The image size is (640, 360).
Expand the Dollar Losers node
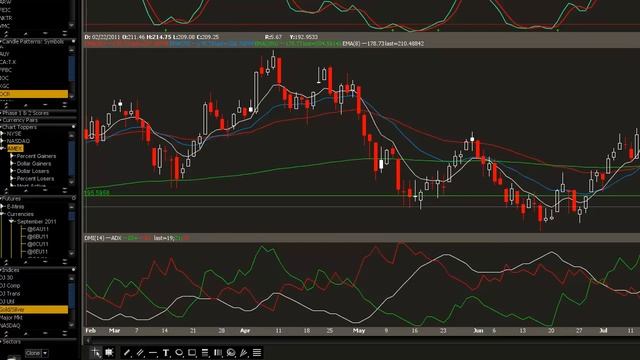coord(12,171)
